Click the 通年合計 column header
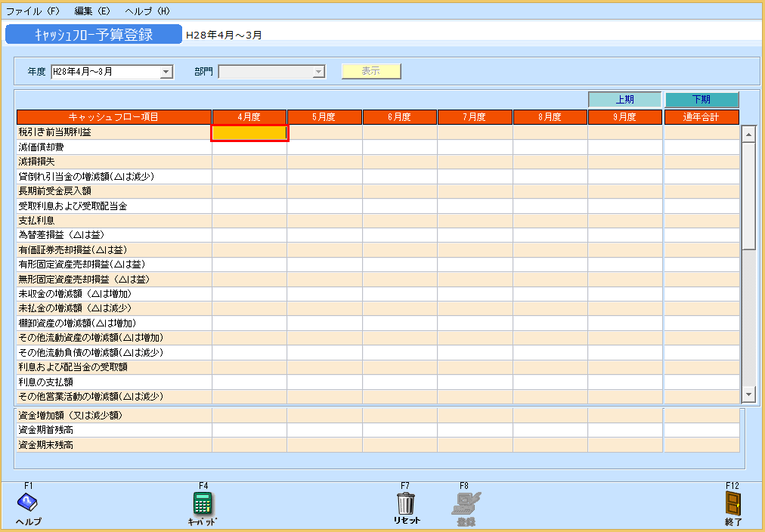Viewport: 765px width, 532px height. tap(701, 117)
